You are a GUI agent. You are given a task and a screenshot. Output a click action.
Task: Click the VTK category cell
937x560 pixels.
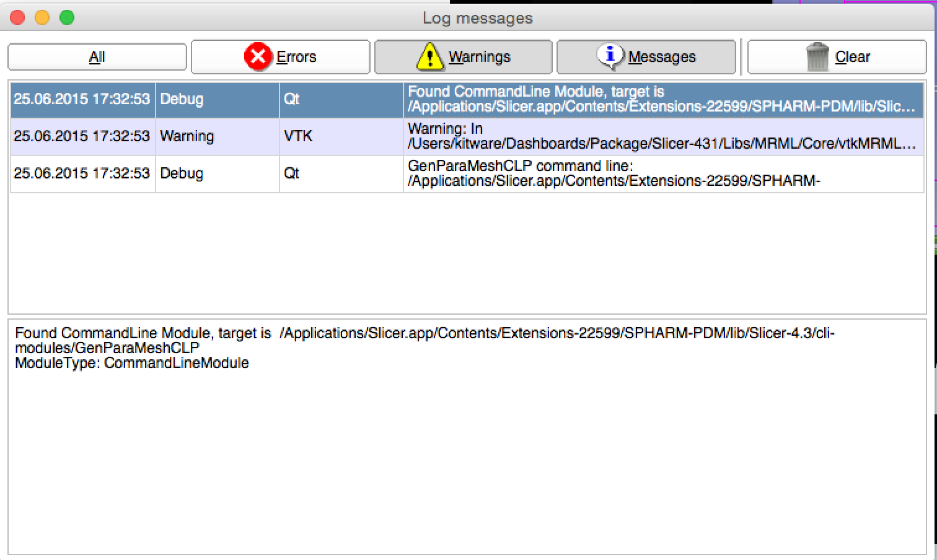point(298,136)
